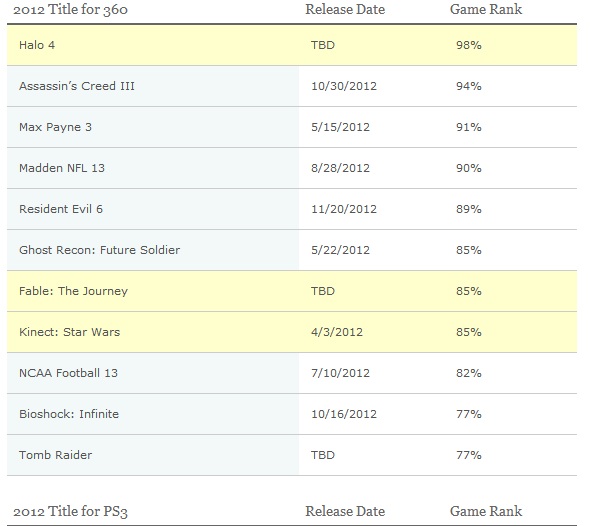The image size is (590, 526).
Task: Select the 8/28/2012 release date
Action: (340, 168)
